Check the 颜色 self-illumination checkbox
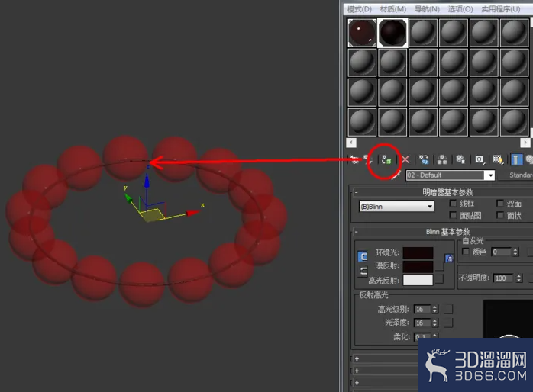The width and height of the screenshot is (533, 392). 466,252
